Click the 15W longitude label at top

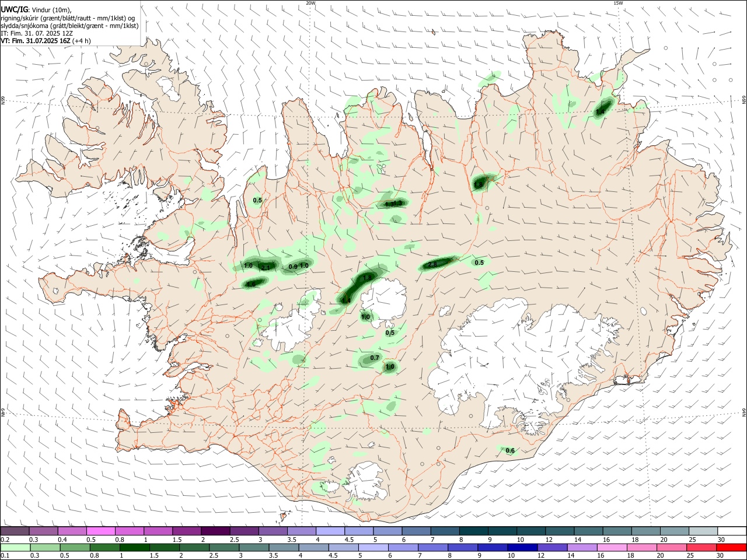point(619,3)
